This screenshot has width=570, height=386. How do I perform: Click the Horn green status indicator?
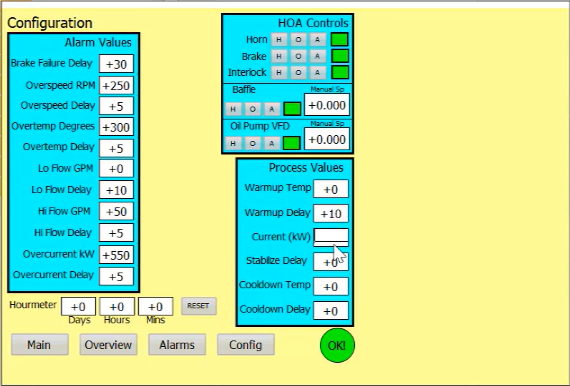[x=340, y=39]
